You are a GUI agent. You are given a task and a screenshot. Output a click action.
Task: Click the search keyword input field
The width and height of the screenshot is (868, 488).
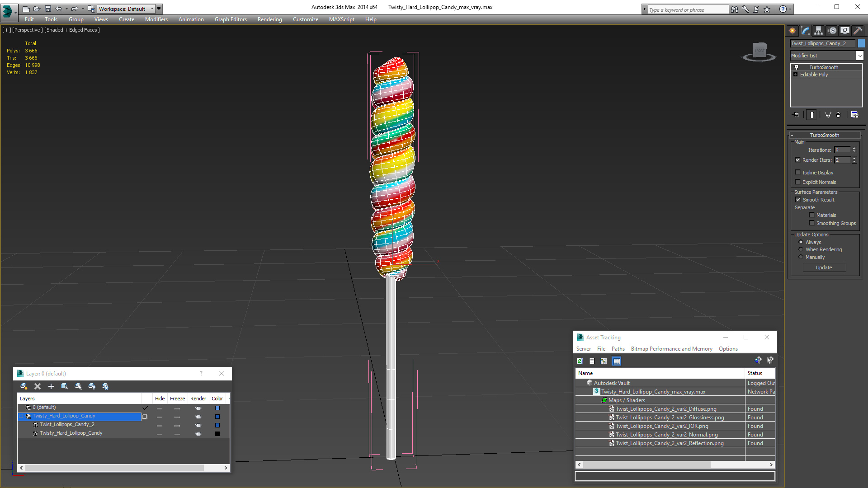coord(688,9)
